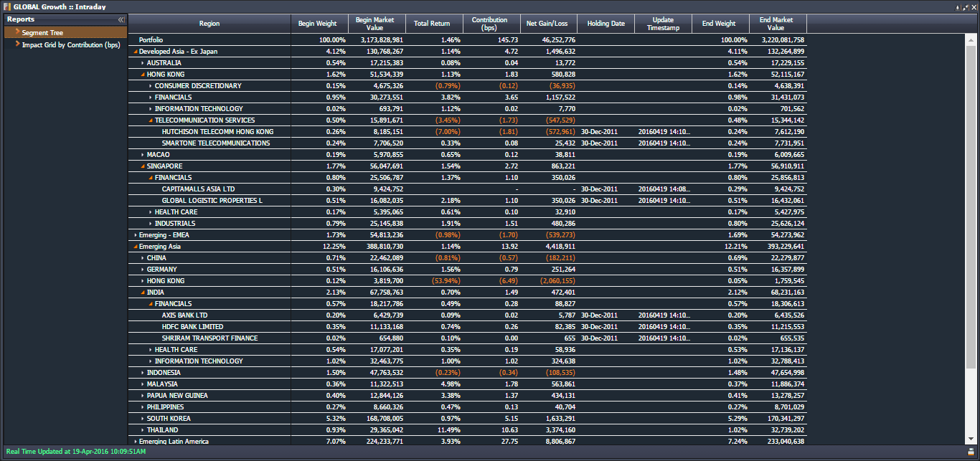980x461 pixels.
Task: Expand the Emerging - EMEA region
Action: coord(135,235)
